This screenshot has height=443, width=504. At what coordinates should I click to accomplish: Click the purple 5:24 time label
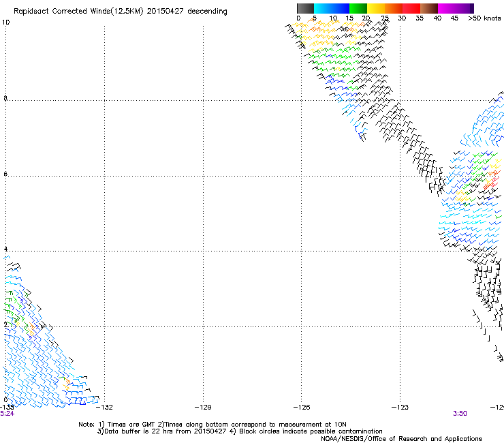click(x=7, y=414)
